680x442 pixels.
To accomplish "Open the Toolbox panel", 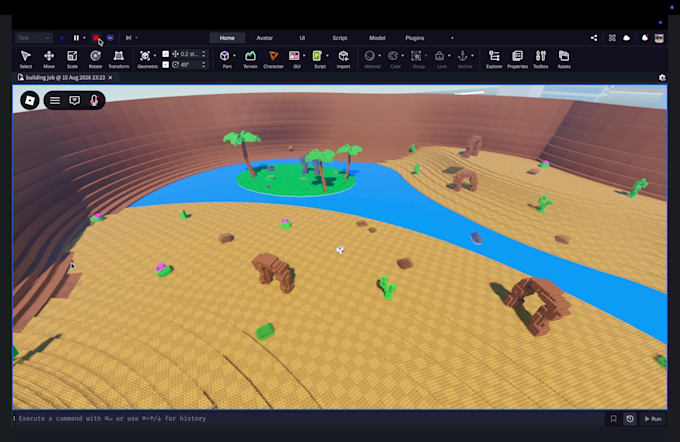I will pyautogui.click(x=541, y=59).
